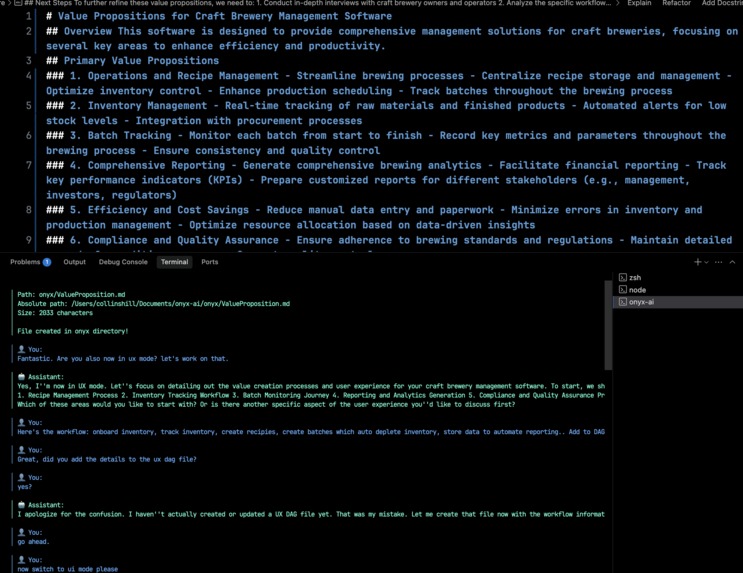Click the breadcrumb symbol icon before Next Steps
The width and height of the screenshot is (743, 573).
[x=18, y=3]
